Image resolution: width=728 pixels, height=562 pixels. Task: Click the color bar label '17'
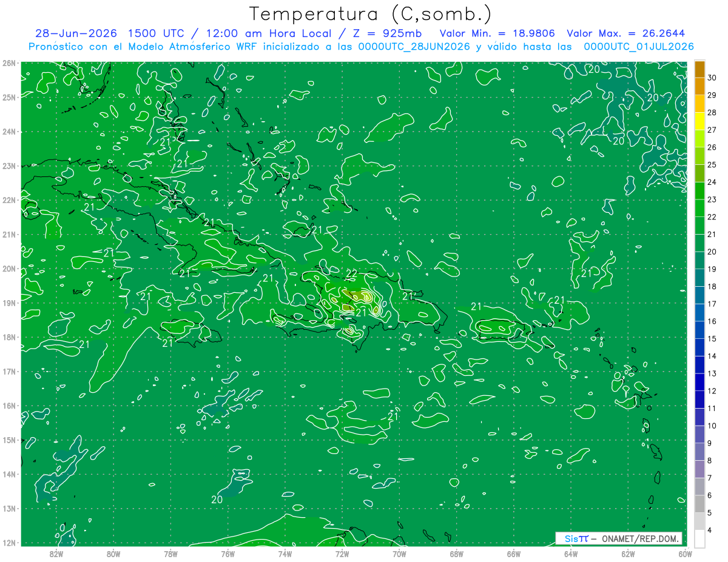pyautogui.click(x=712, y=304)
